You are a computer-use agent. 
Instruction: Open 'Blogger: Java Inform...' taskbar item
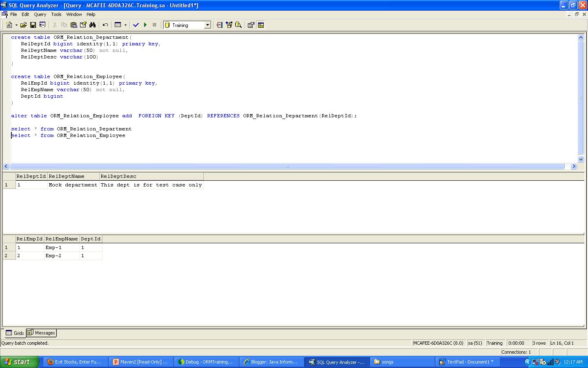click(271, 362)
